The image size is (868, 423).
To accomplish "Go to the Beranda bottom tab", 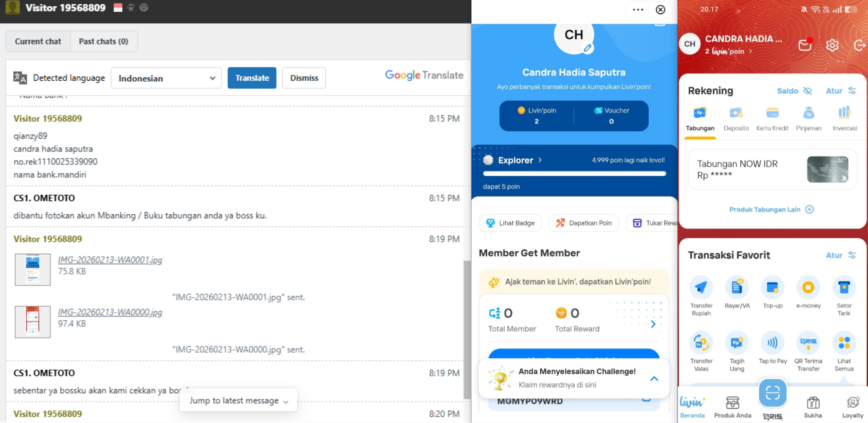I will [692, 408].
